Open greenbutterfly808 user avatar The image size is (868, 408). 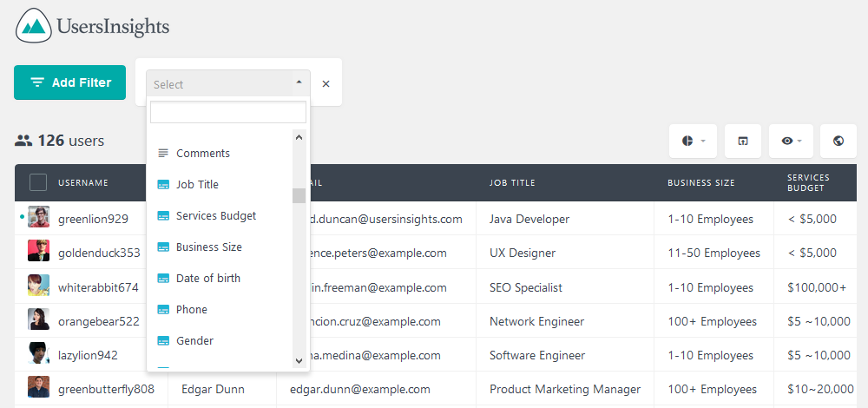coord(39,387)
